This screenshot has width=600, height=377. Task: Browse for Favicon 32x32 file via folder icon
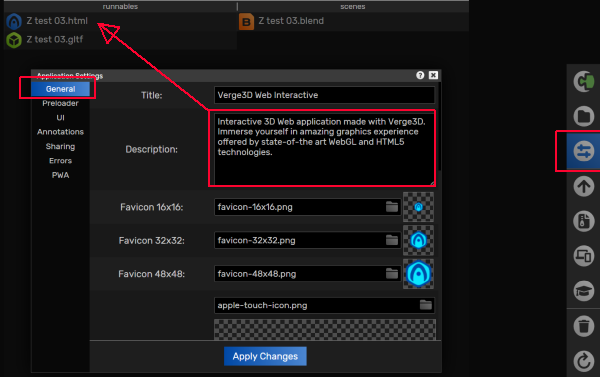pyautogui.click(x=392, y=240)
